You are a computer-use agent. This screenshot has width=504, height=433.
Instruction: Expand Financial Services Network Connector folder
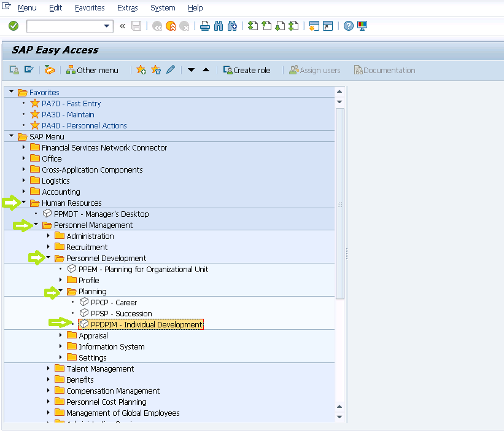tap(23, 147)
